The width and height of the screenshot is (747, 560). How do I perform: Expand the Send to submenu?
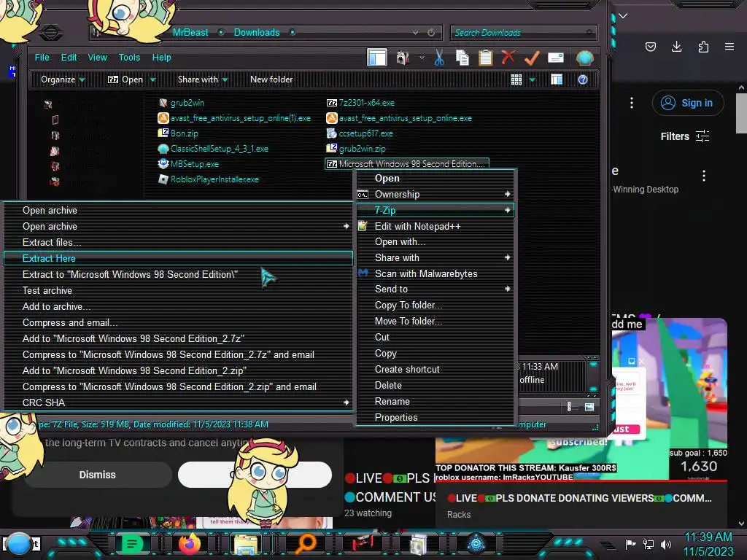[x=436, y=289]
